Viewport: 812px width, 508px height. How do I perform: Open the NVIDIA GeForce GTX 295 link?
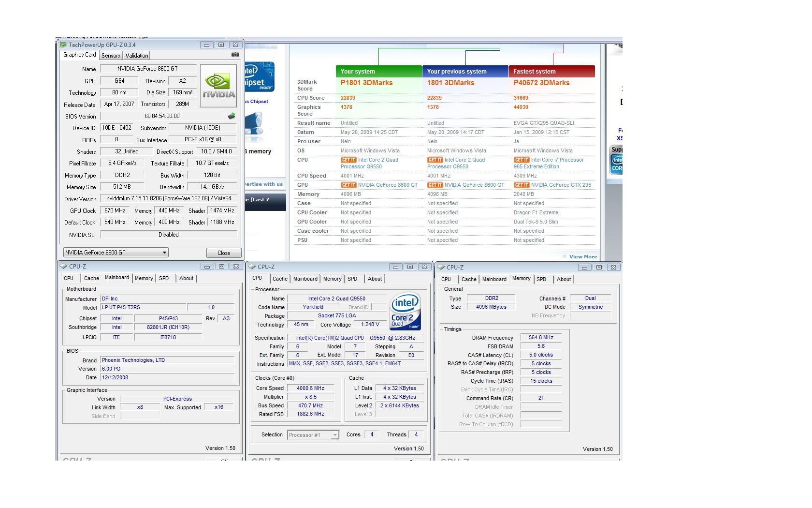pos(561,185)
